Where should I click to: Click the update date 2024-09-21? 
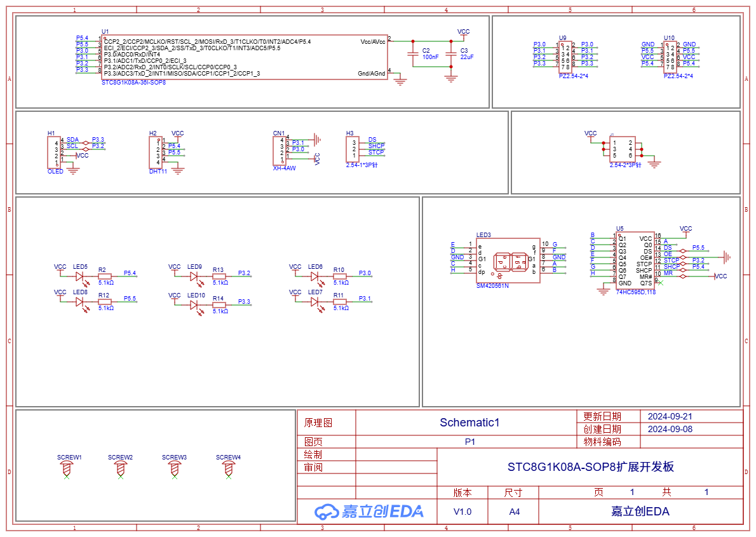670,416
